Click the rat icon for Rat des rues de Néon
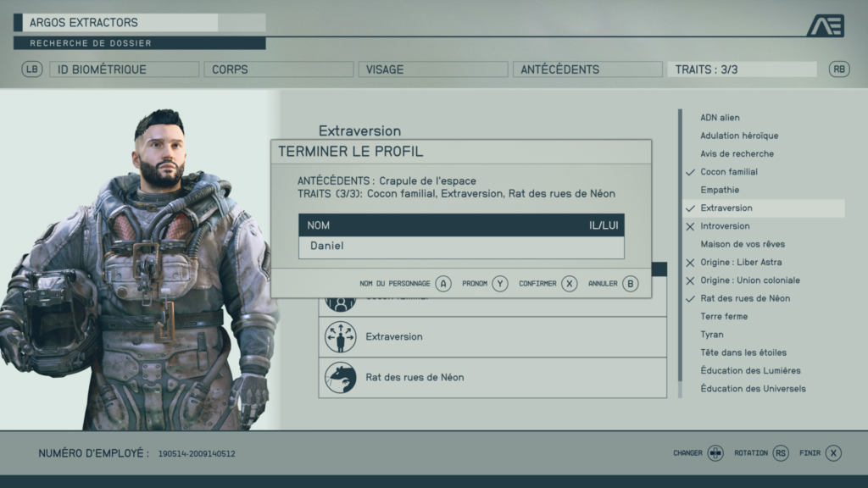Screen dimensions: 868x488 (x=341, y=377)
